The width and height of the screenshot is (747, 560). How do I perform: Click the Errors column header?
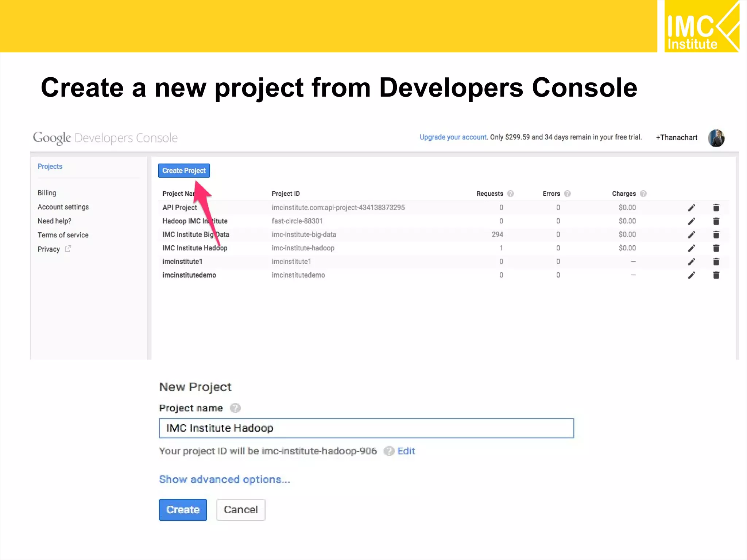[x=551, y=194]
